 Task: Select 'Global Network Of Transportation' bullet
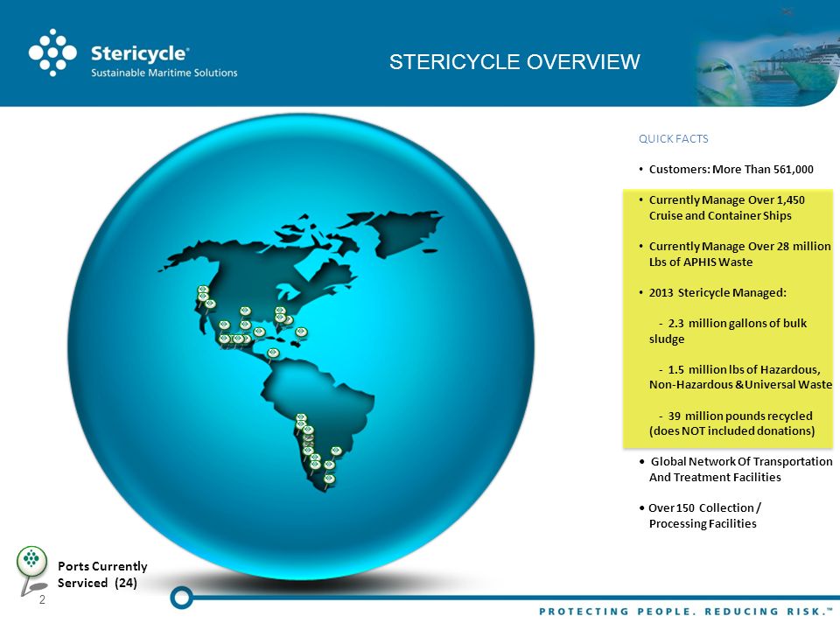(x=741, y=462)
